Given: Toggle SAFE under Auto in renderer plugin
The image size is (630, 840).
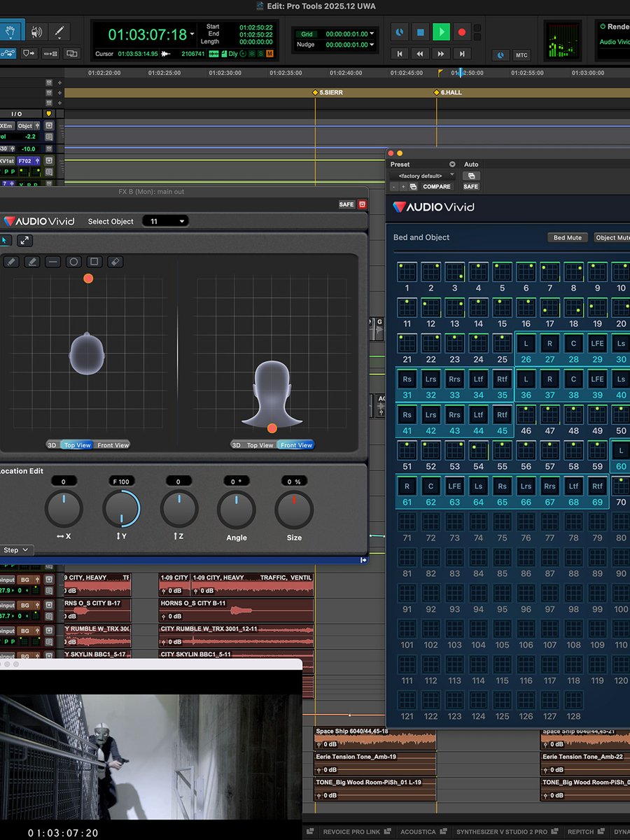Looking at the screenshot, I should [x=471, y=187].
